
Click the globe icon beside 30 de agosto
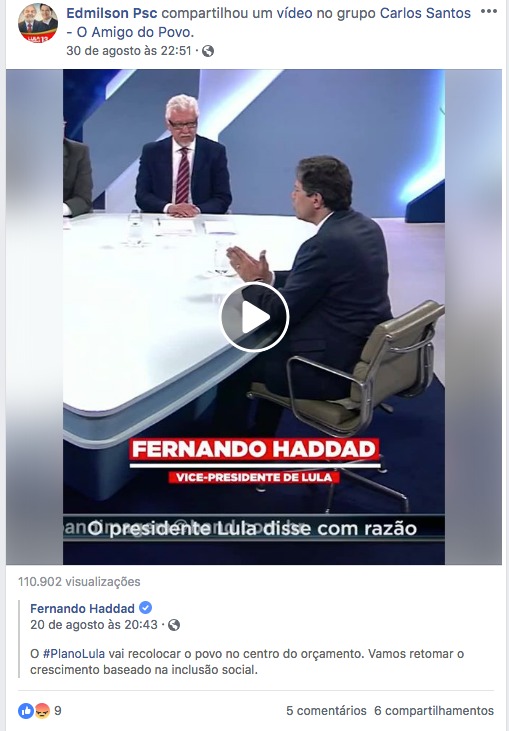click(208, 51)
